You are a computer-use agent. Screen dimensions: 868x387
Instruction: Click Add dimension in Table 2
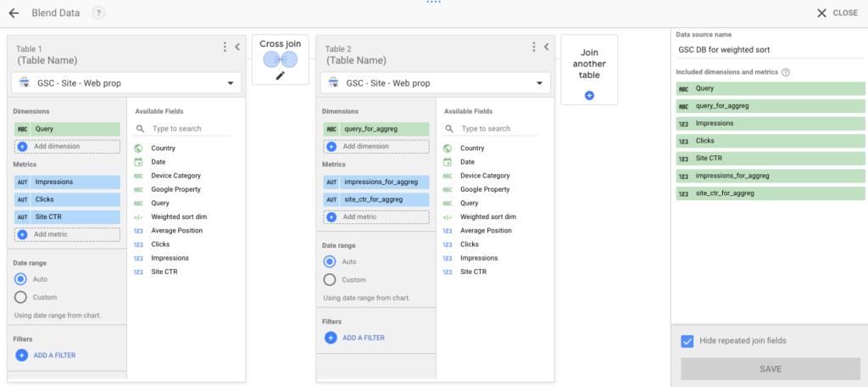click(x=376, y=146)
